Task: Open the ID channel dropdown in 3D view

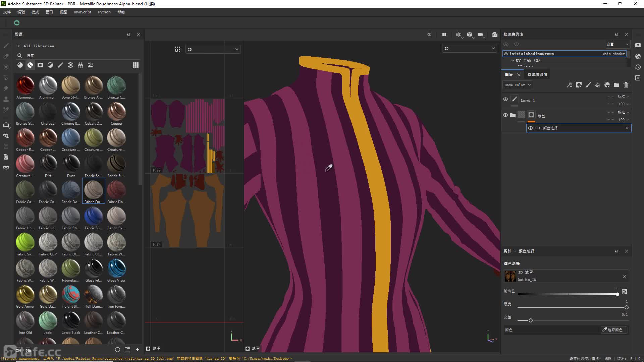Action: click(469, 48)
